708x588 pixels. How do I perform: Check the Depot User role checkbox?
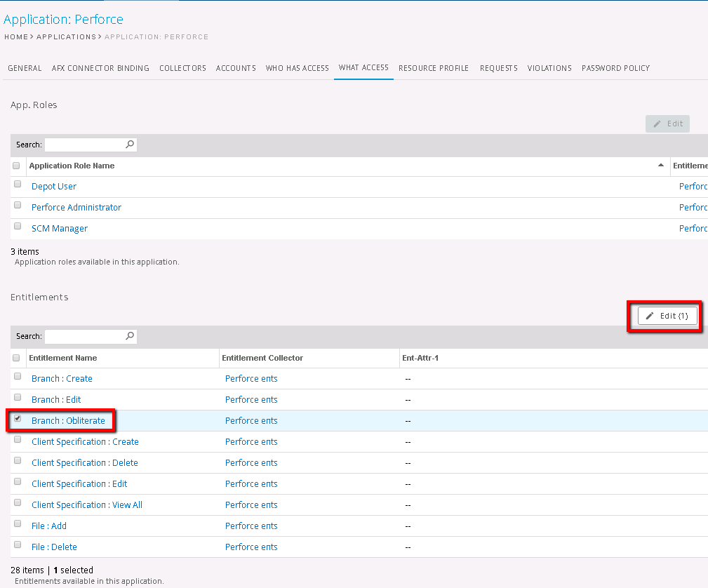[18, 185]
